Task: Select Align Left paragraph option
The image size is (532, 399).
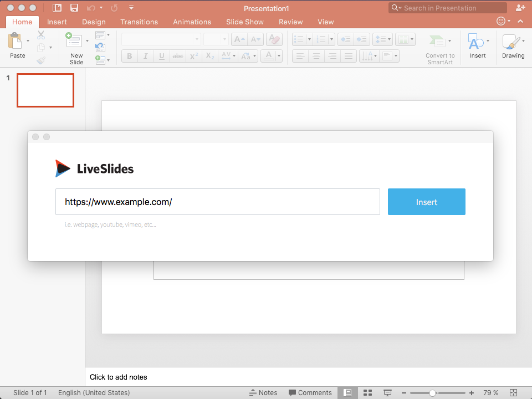Action: 300,56
